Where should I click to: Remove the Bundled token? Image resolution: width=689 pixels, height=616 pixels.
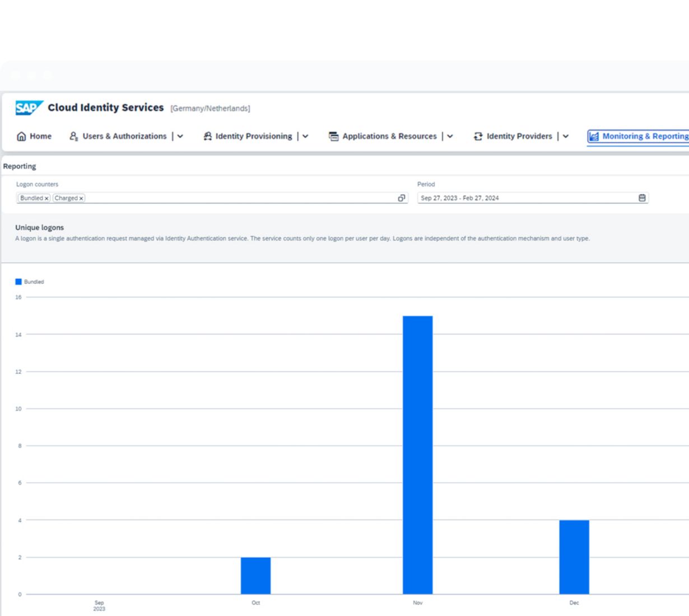point(46,198)
